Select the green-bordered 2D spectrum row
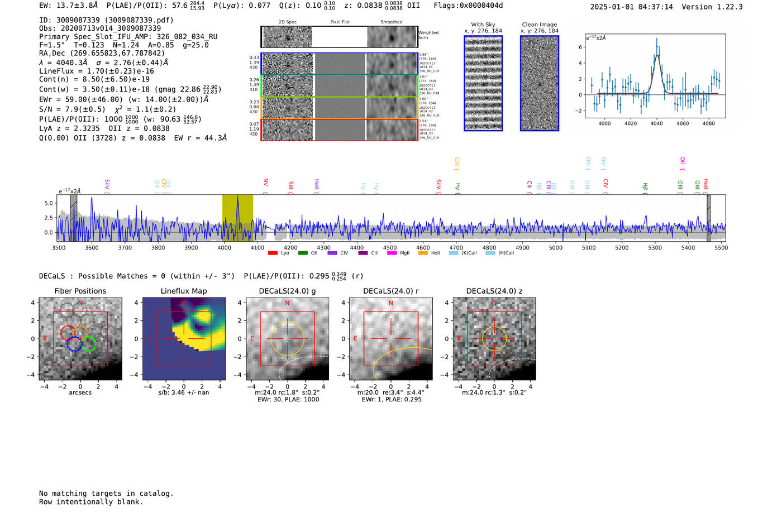The image size is (782, 532). click(339, 85)
